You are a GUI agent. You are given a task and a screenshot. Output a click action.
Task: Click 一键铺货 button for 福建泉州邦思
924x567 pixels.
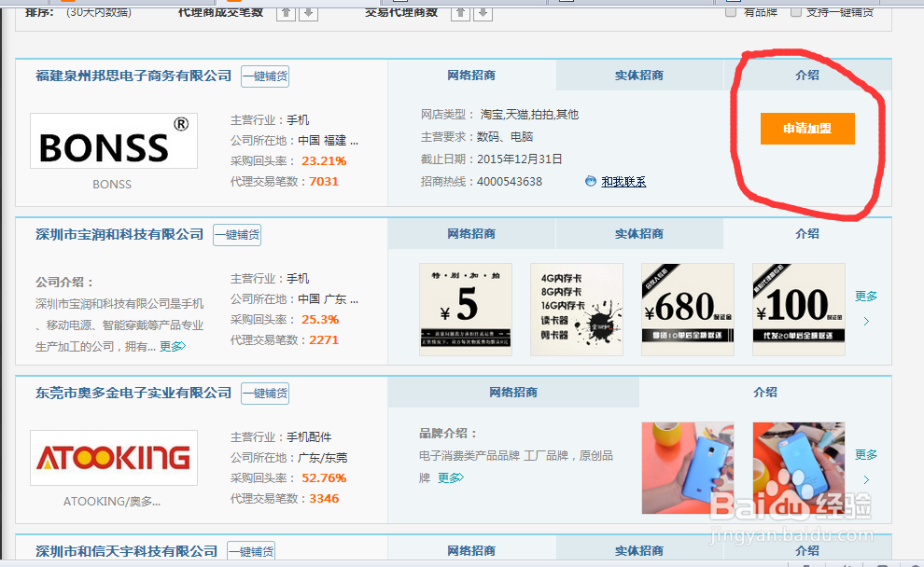[x=265, y=76]
